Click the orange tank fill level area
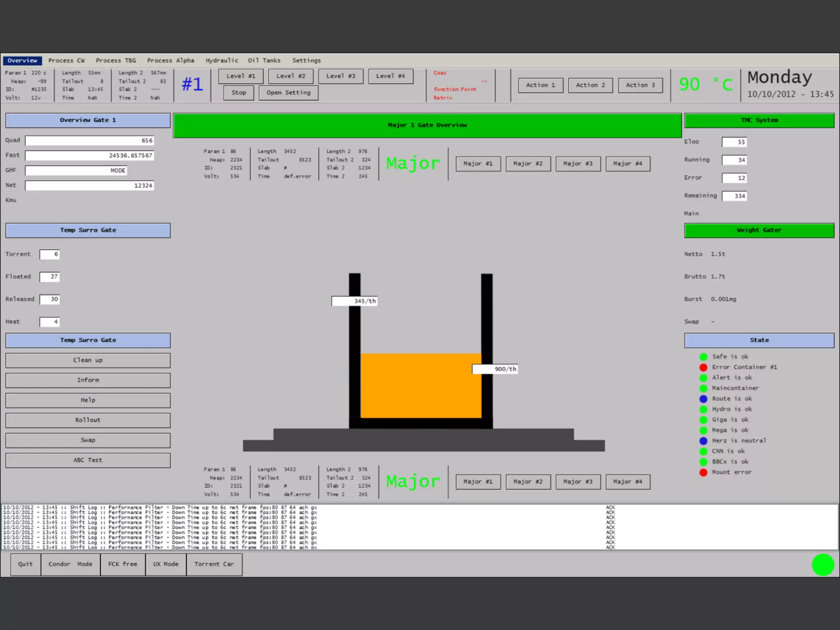Screen dimensions: 840x630 click(420, 386)
